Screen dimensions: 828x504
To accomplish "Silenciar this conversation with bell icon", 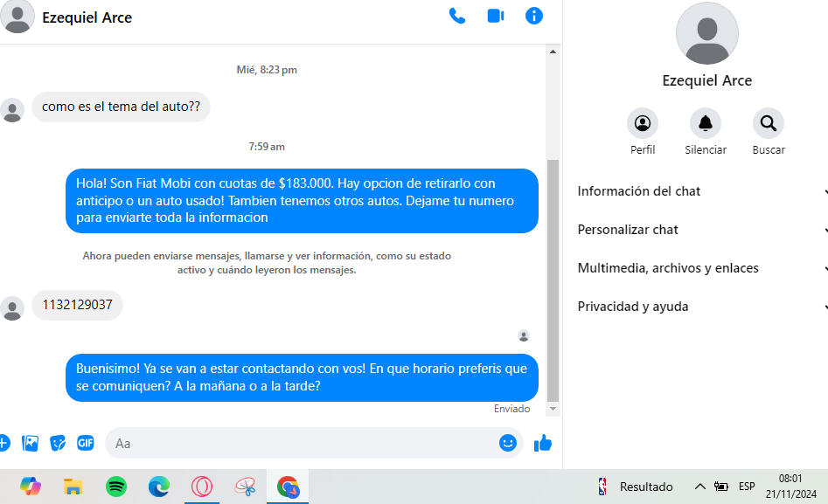I will point(706,124).
